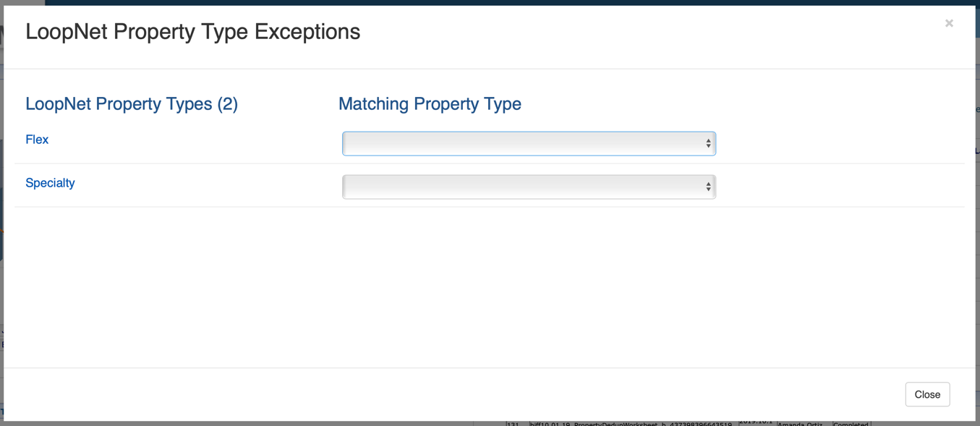
Task: Dismiss the dialog with the X icon
Action: (949, 24)
